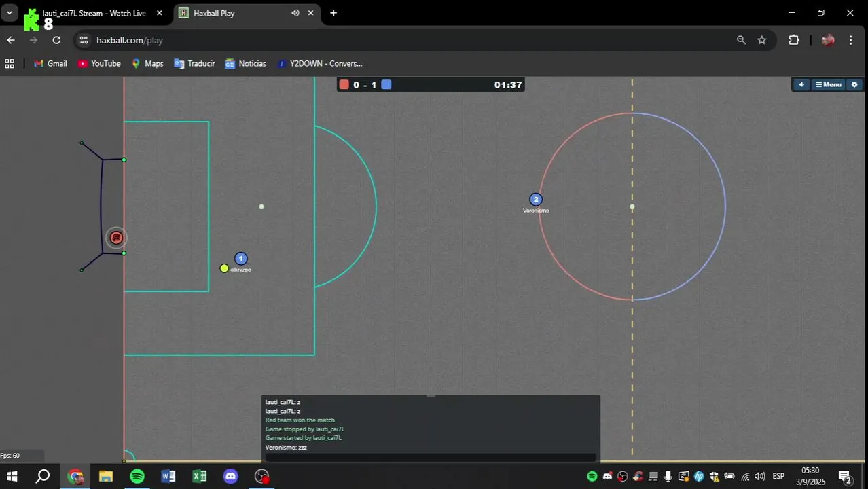The image size is (868, 489).
Task: Click chat message 'Veronismo: zzz'
Action: pos(286,448)
